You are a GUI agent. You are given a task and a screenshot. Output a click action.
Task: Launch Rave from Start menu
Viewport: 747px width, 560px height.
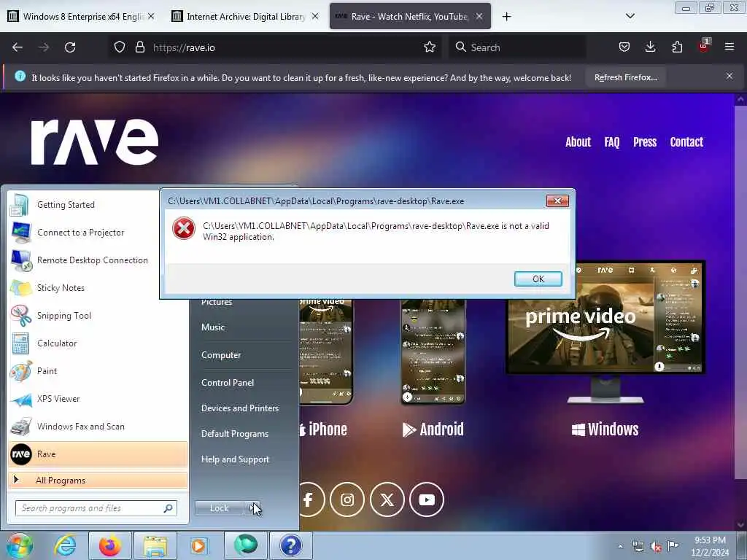coord(98,454)
